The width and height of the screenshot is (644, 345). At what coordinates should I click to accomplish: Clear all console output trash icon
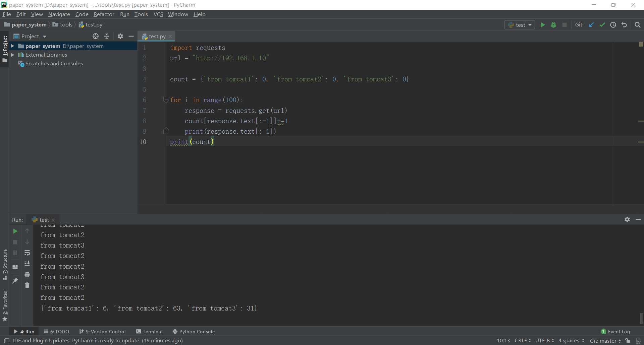click(27, 285)
